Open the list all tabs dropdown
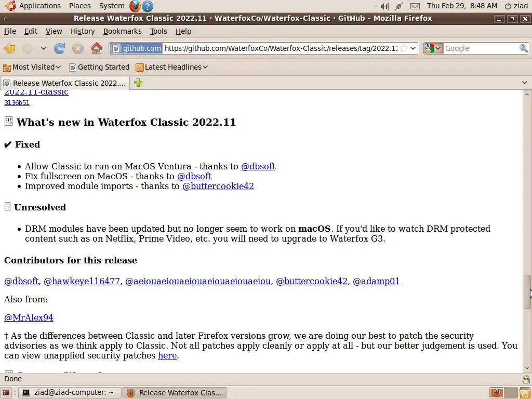 click(x=525, y=83)
